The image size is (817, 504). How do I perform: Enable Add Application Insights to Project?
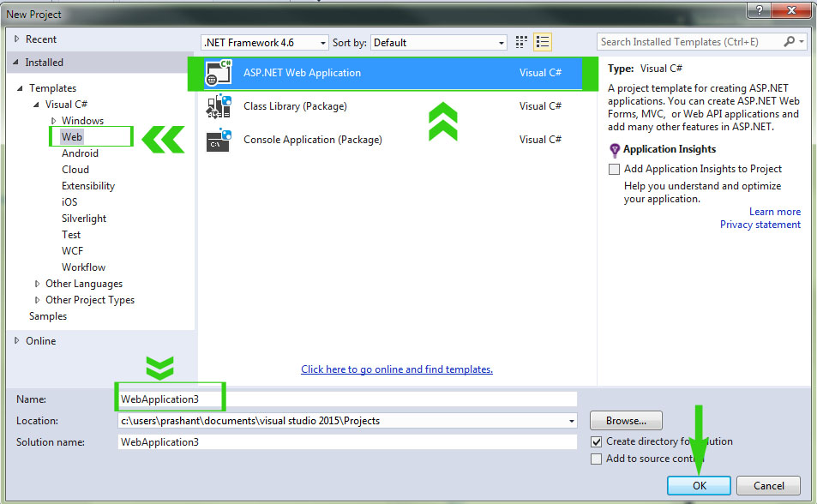tap(615, 170)
